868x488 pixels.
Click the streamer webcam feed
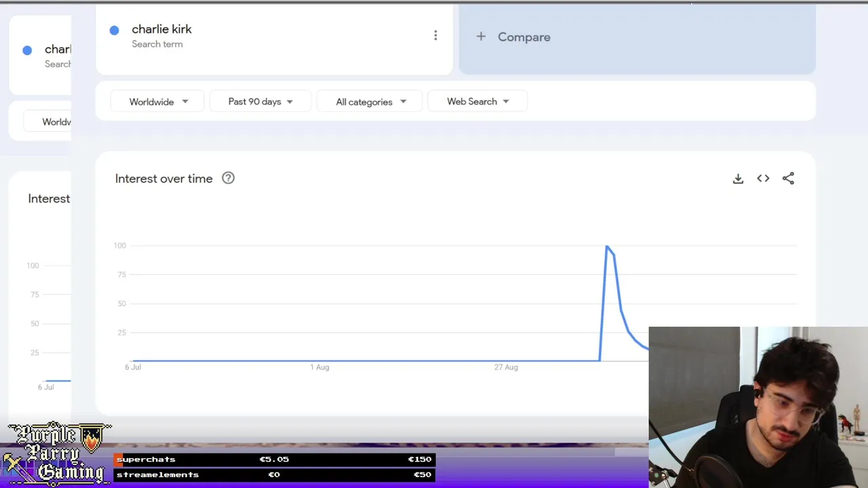click(x=758, y=407)
